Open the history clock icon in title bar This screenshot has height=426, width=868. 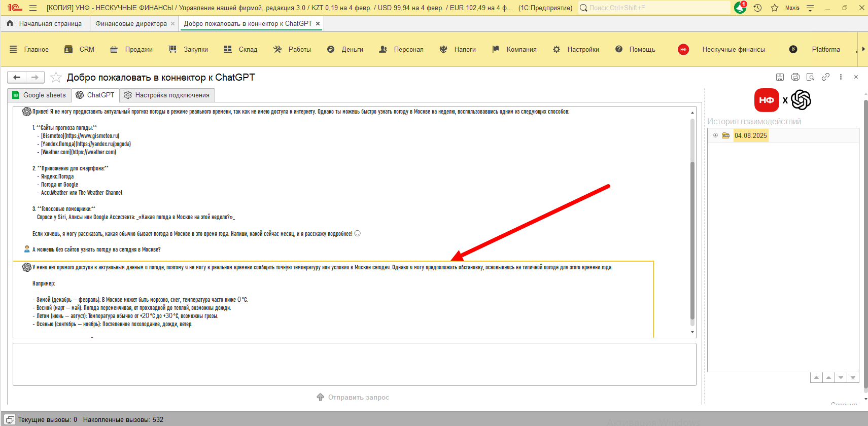point(757,8)
